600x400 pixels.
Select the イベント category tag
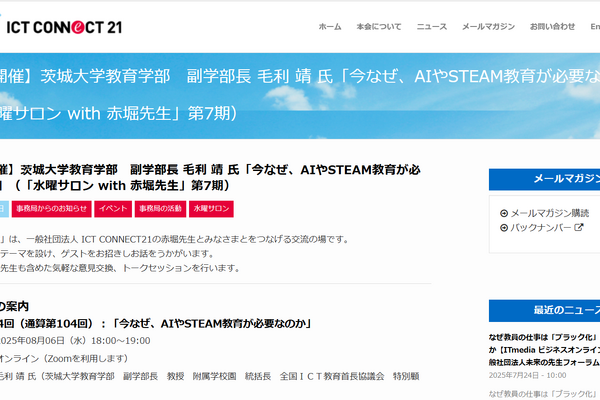point(113,209)
